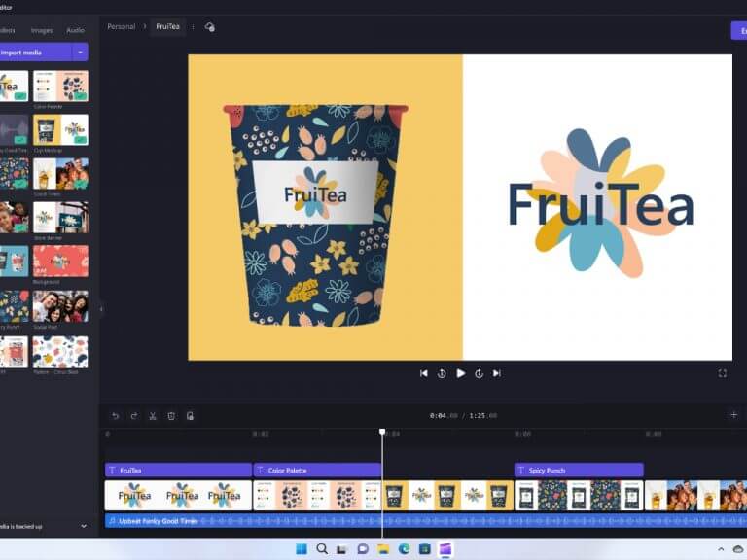Skip to the end of the video
The height and width of the screenshot is (560, 747).
(496, 373)
